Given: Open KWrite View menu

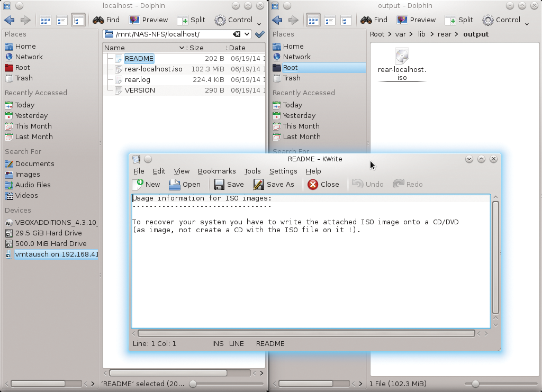Looking at the screenshot, I should tap(182, 171).
